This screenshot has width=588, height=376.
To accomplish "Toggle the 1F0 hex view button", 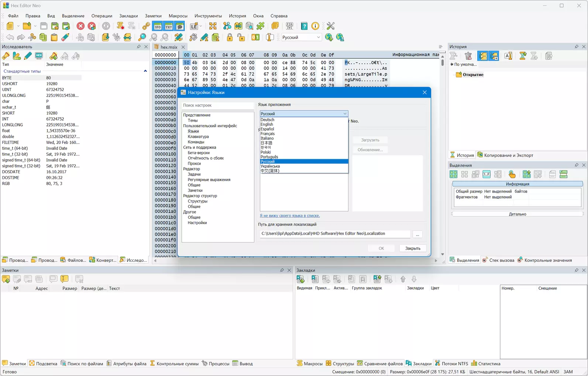I will point(158,26).
